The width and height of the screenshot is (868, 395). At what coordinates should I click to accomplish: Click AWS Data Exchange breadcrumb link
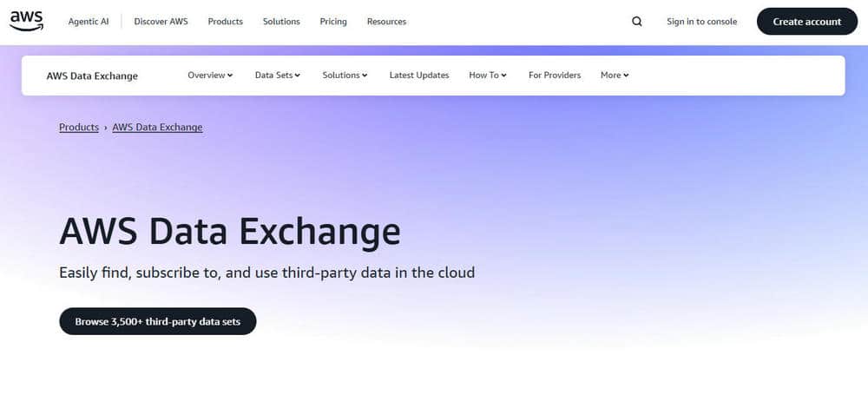tap(157, 128)
